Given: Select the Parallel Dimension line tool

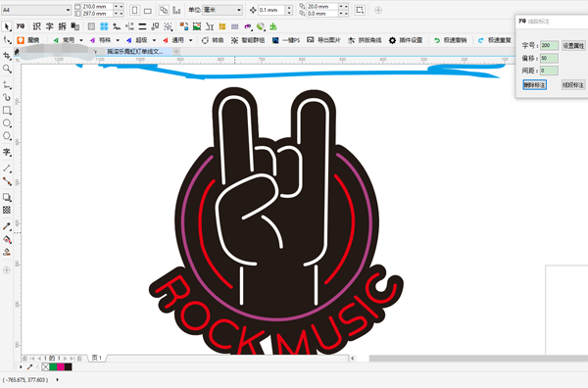Looking at the screenshot, I should 7,169.
